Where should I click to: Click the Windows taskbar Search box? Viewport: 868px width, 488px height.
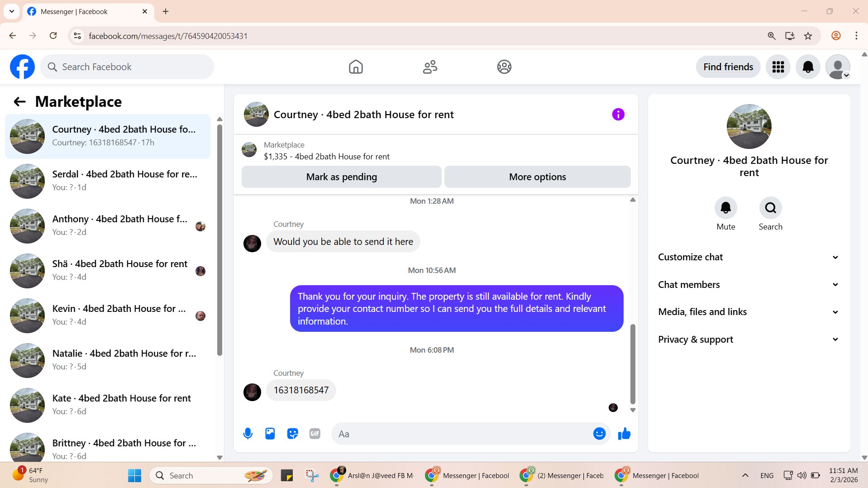[x=211, y=476]
